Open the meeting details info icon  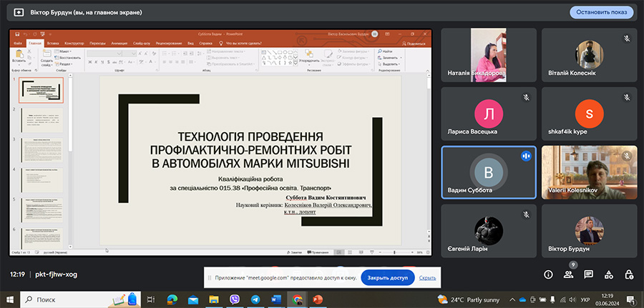click(548, 274)
